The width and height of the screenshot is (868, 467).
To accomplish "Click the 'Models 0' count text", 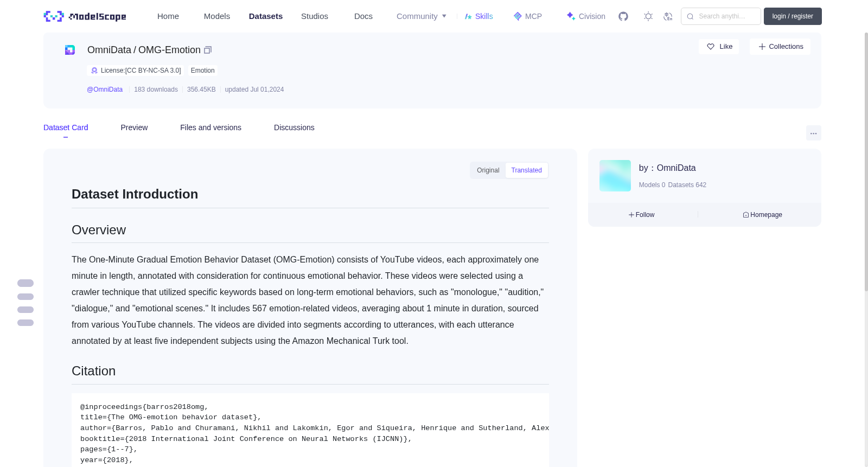I will (652, 185).
